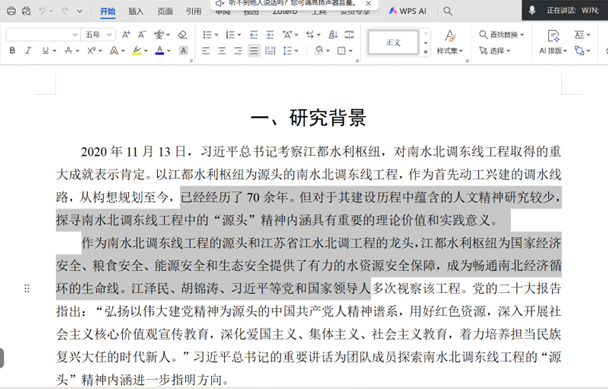Decrease font size with A- icon
This screenshot has height=389, width=608.
click(x=142, y=35)
